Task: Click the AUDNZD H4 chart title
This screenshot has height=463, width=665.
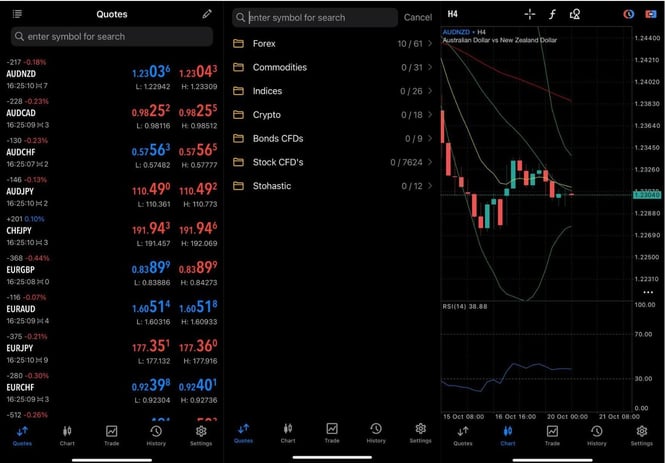Action: (464, 32)
